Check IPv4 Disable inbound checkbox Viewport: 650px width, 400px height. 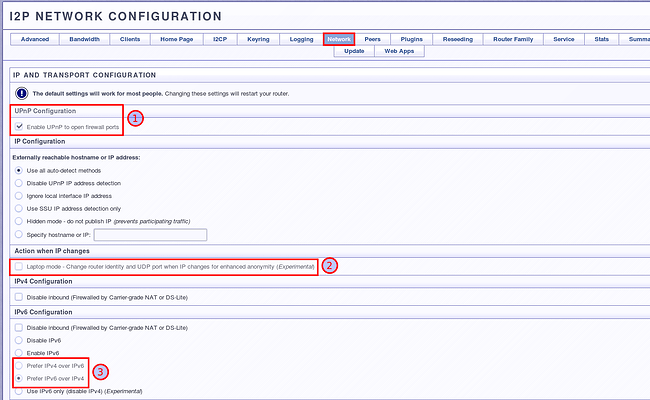coord(19,297)
